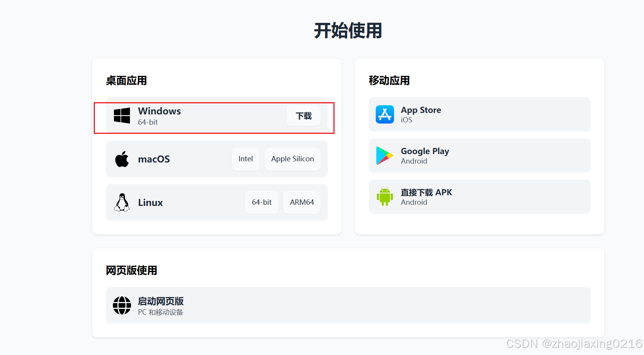Screen dimensions: 644x355
Task: Launch the web version via 启动网页版
Action: tap(348, 305)
